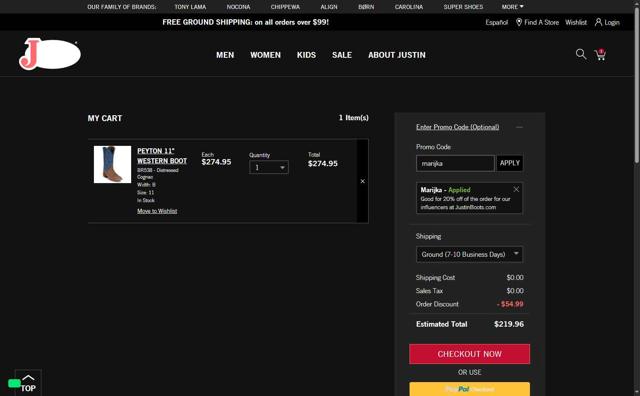Go to SUPER SHOES brand

coord(463,7)
